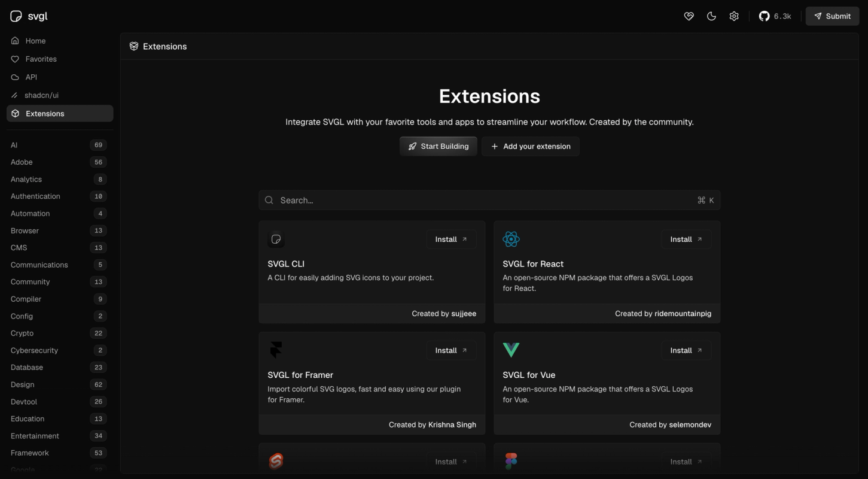Click the Extensions cube icon in sidebar
This screenshot has height=479, width=868.
coord(16,113)
